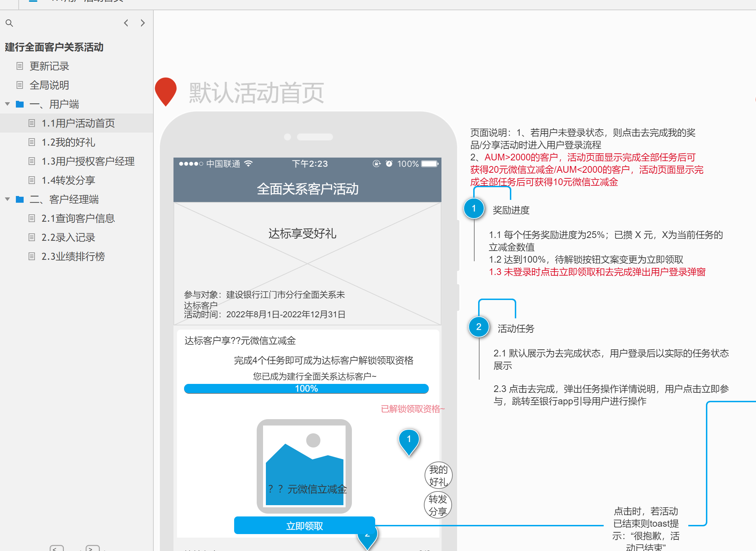Click the 100% progress bar
Viewport: 756px width, 551px height.
[x=306, y=388]
